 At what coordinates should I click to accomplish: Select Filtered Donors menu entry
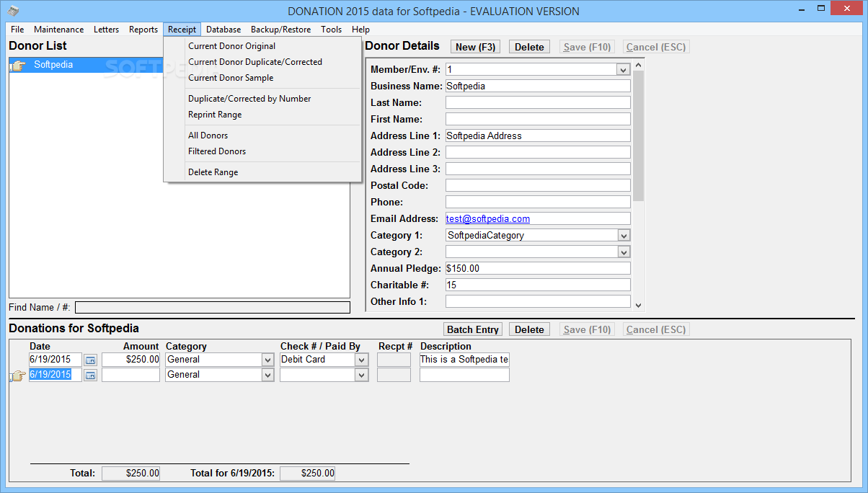click(x=262, y=151)
